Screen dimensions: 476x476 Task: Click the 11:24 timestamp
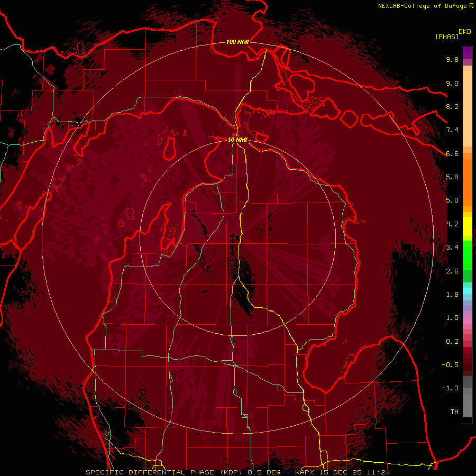[x=378, y=472]
